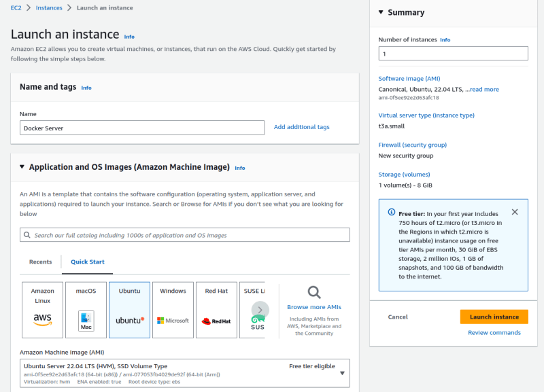Screen dimensions: 544x392
Task: Click Info next to Launch an instance
Action: 129,37
